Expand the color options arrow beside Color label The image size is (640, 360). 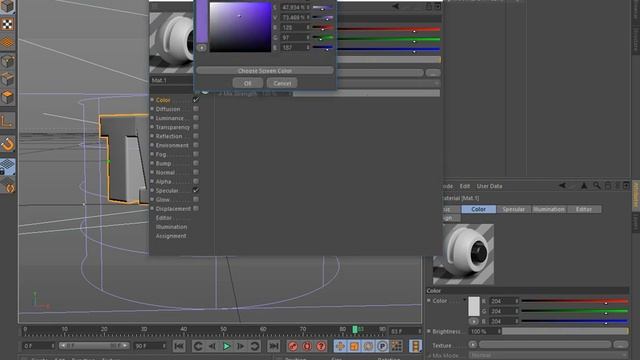pos(464,300)
